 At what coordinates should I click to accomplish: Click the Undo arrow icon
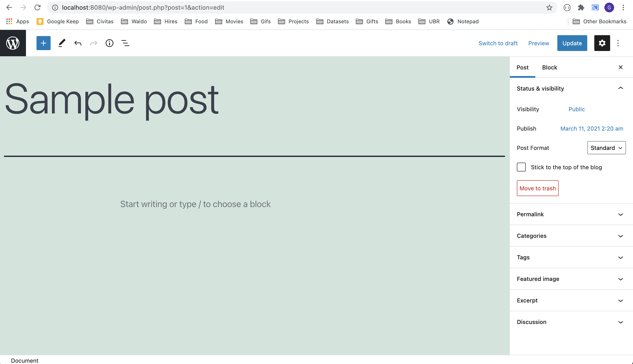click(78, 43)
